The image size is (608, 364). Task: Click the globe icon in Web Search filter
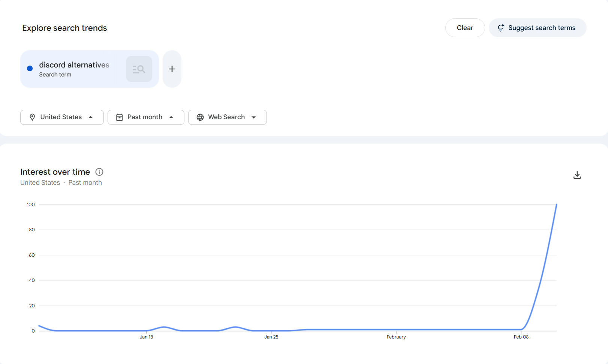200,117
